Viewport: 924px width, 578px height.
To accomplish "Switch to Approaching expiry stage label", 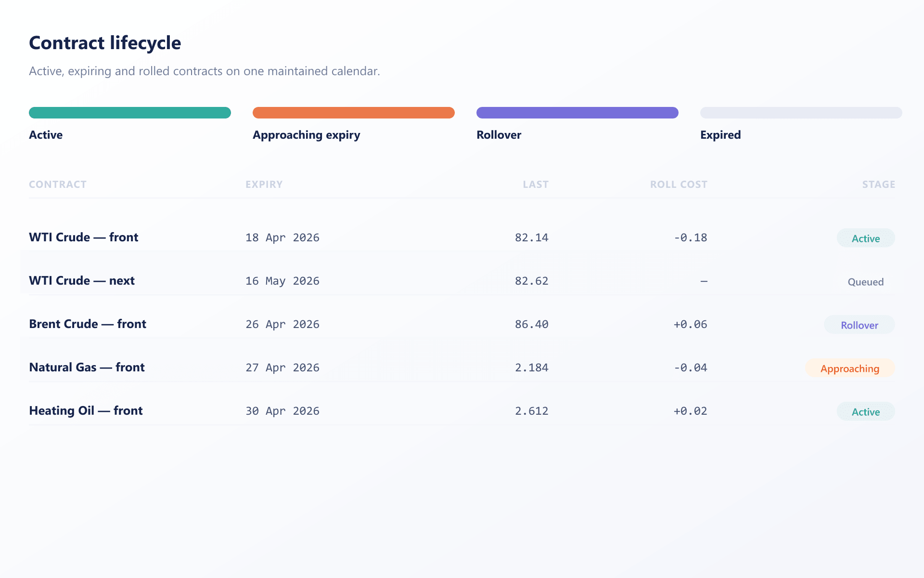I will [x=307, y=135].
